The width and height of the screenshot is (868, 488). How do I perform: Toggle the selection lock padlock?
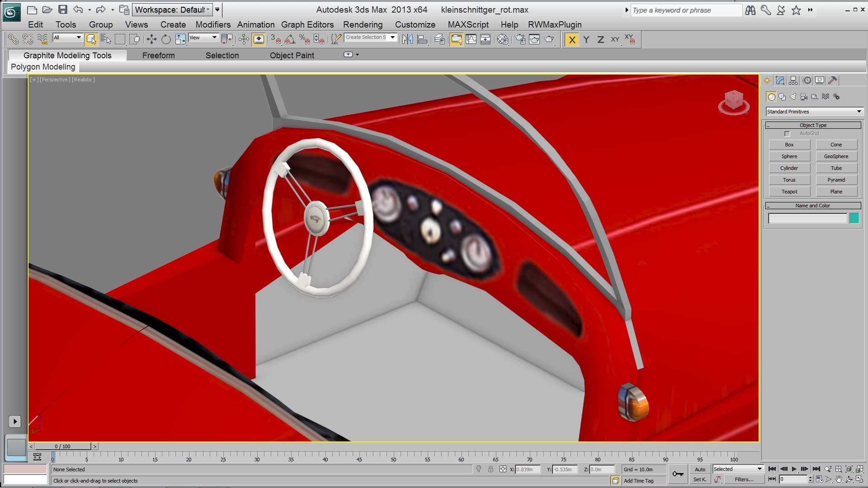(x=491, y=469)
